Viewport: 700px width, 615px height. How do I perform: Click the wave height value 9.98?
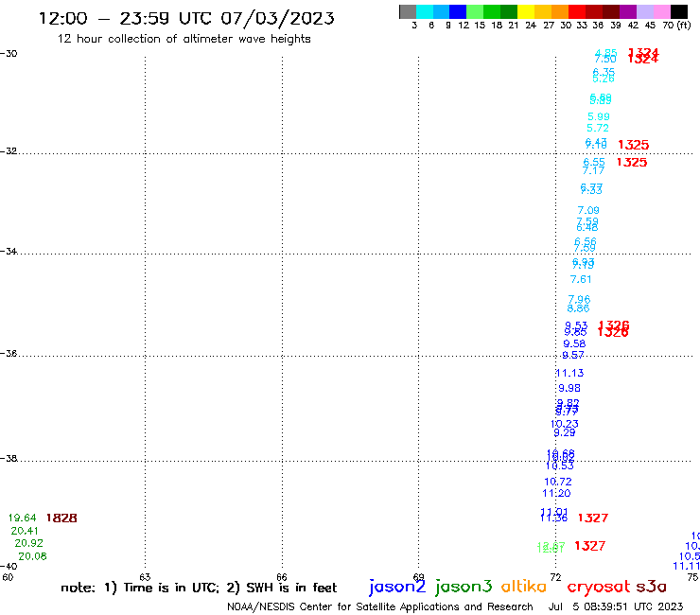569,388
